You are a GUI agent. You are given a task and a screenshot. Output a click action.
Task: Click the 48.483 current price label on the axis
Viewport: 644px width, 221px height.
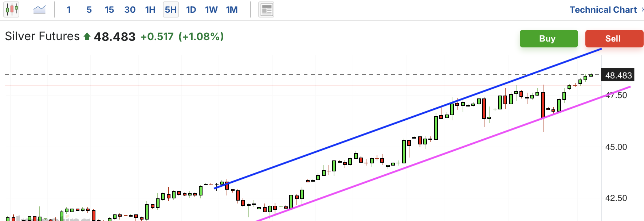618,75
